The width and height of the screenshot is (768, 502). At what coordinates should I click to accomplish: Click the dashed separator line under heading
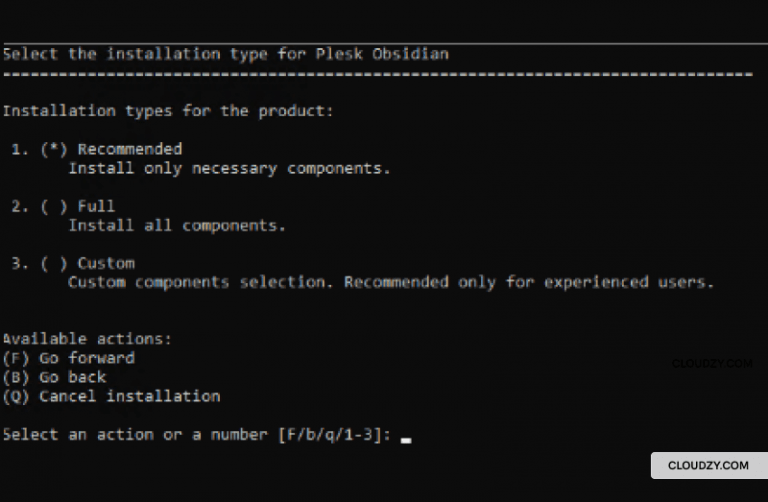tap(378, 75)
